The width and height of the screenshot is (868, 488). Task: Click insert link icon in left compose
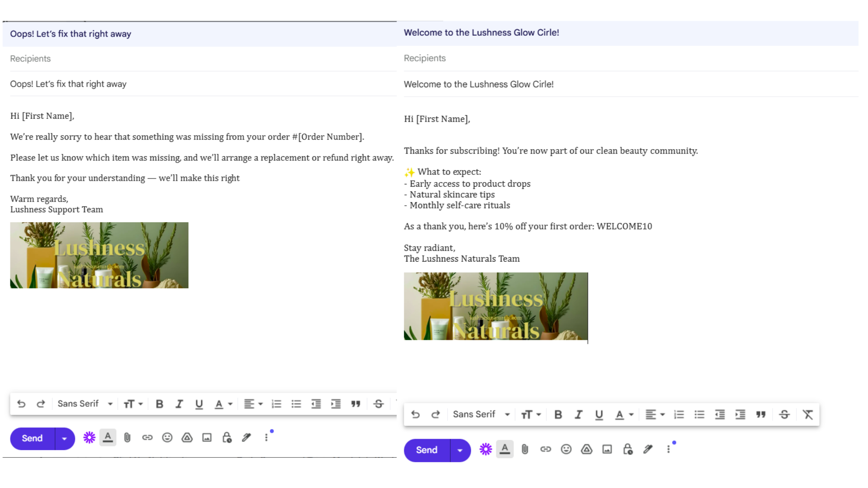click(147, 437)
